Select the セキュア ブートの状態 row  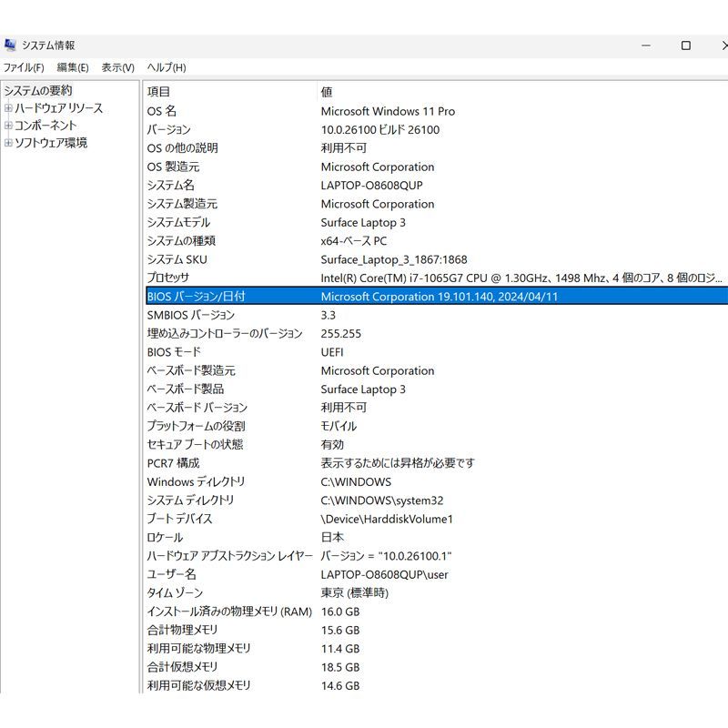tap(437, 444)
